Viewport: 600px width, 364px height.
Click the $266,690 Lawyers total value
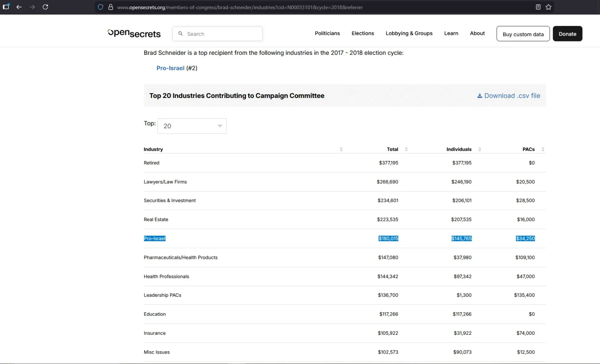(388, 182)
